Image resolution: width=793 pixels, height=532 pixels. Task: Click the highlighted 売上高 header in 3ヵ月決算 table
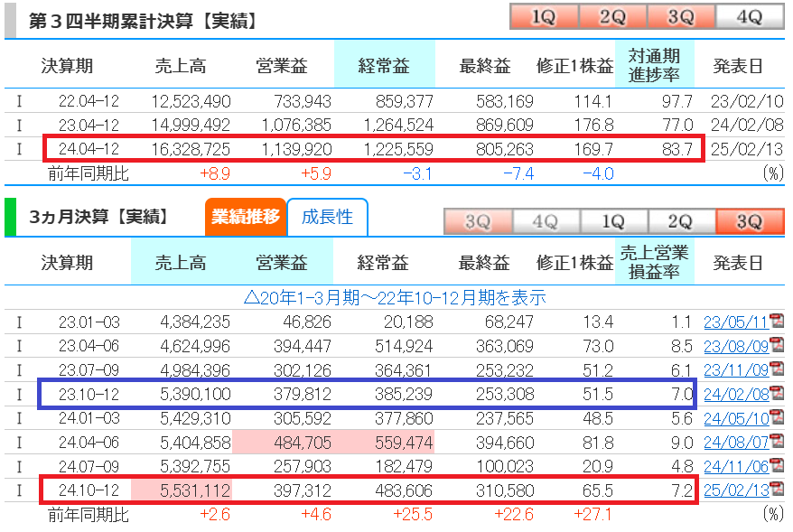click(181, 262)
